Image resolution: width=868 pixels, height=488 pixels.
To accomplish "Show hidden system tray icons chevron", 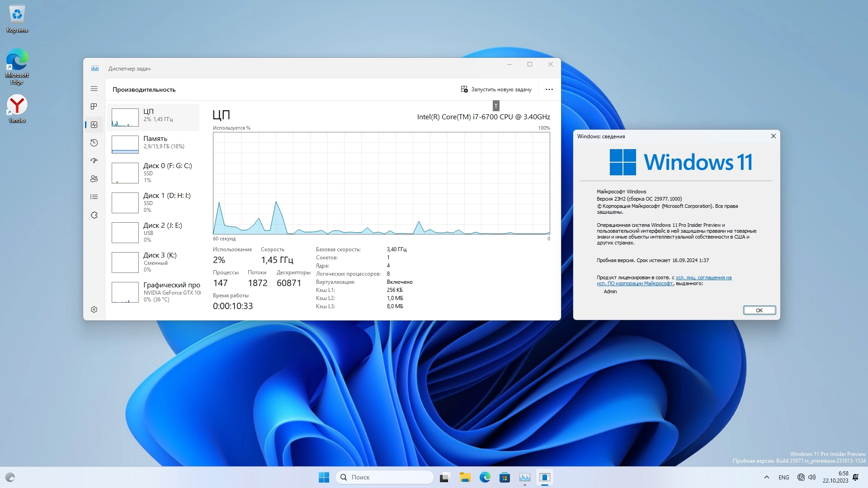I will point(766,477).
